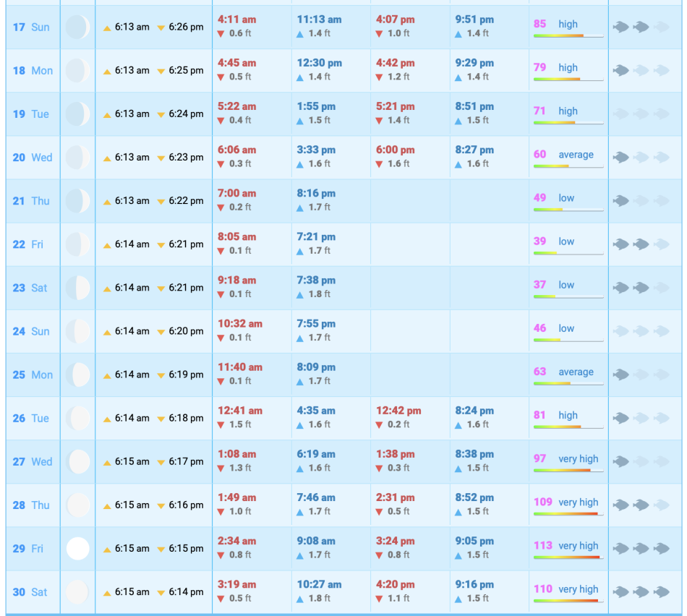Click the red low tide arrow under 4:11 am
Screen dimensions: 687x616
(x=221, y=34)
